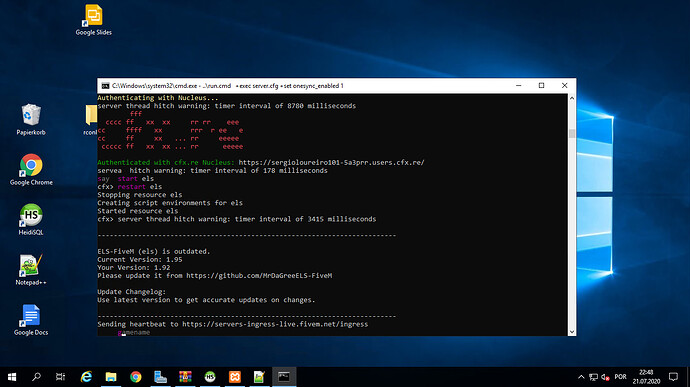Switch to Notepad++ in the taskbar
Image resolution: width=690 pixels, height=387 pixels.
[x=259, y=377]
